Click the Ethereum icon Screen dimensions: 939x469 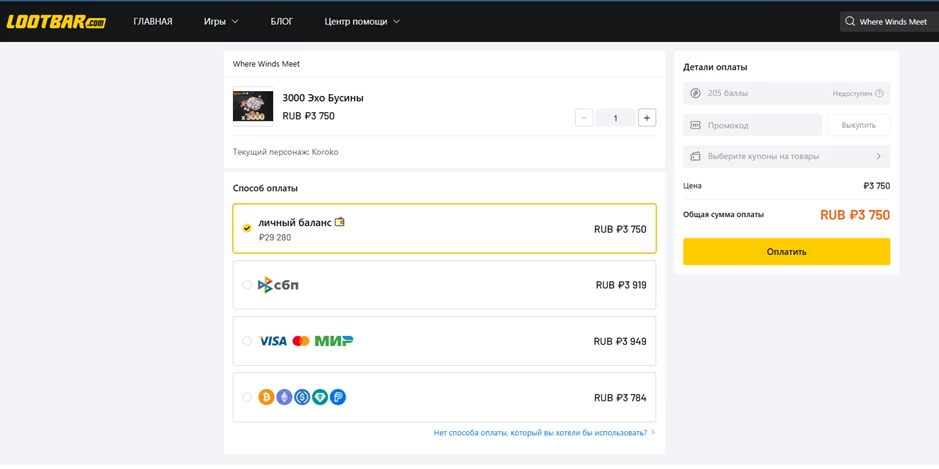(284, 397)
